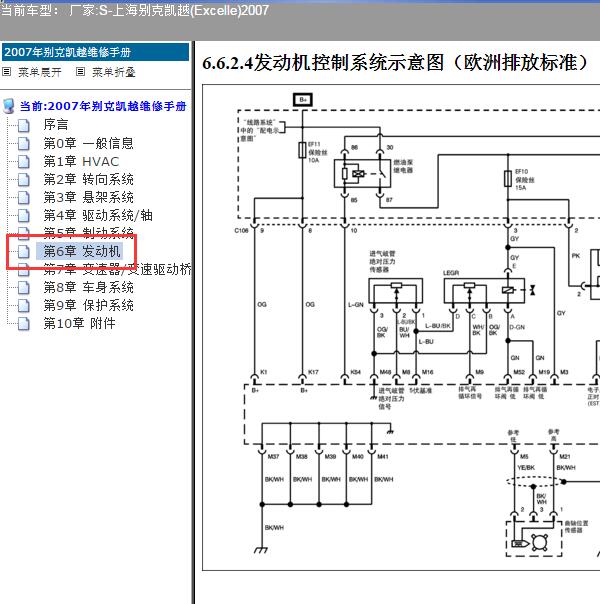600x604 pixels.
Task: Click the page icon next to 第9章
Action: click(x=24, y=306)
